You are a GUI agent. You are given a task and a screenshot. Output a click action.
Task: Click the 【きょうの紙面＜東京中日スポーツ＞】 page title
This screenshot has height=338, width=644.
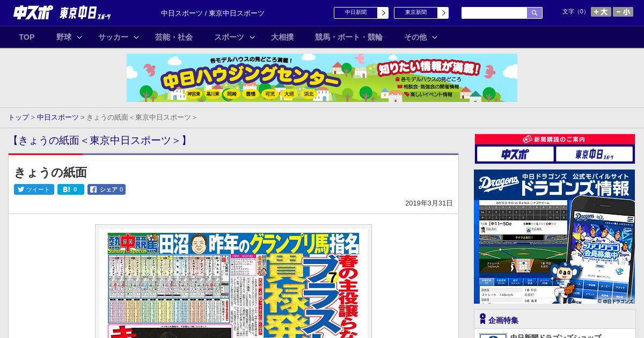99,141
